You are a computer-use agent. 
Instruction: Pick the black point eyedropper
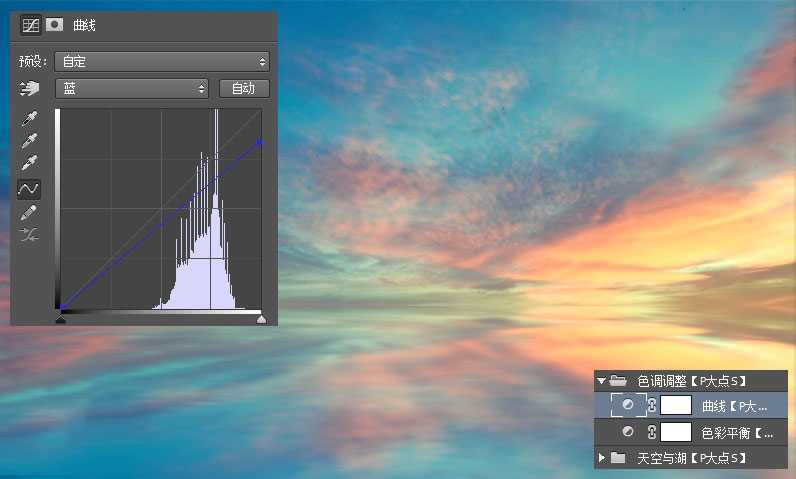click(x=30, y=118)
